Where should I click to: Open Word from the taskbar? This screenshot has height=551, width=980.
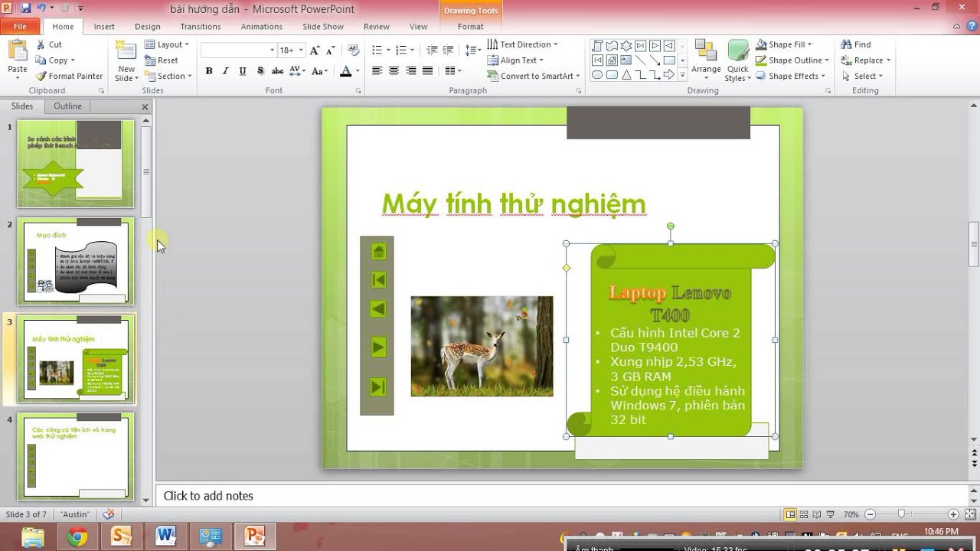tap(165, 537)
